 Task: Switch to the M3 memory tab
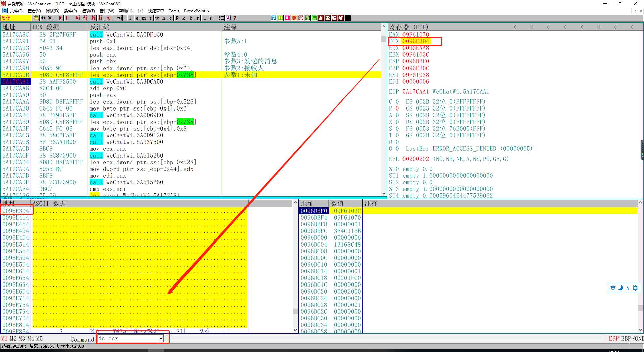[22, 339]
